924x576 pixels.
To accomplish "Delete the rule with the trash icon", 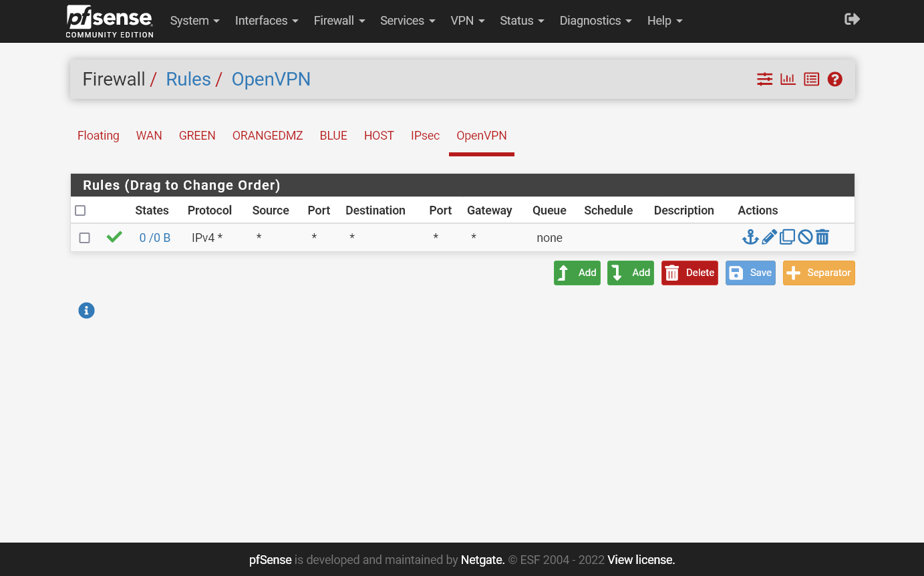I will [822, 237].
